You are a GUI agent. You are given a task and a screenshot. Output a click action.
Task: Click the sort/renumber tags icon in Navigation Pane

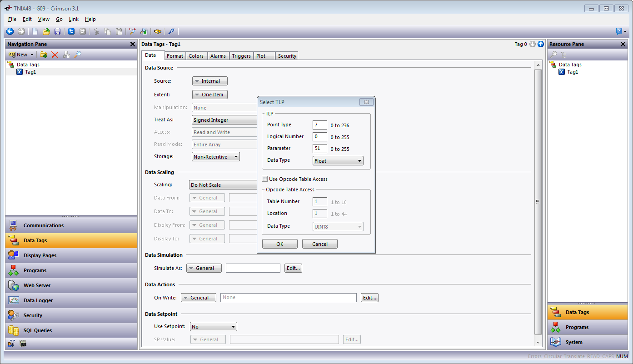(x=66, y=55)
